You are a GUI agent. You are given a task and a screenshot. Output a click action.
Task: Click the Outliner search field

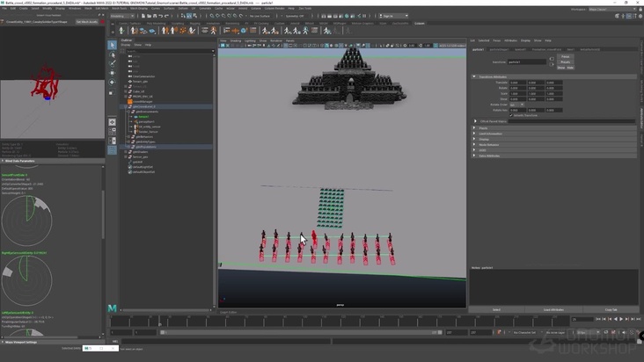[x=167, y=51]
